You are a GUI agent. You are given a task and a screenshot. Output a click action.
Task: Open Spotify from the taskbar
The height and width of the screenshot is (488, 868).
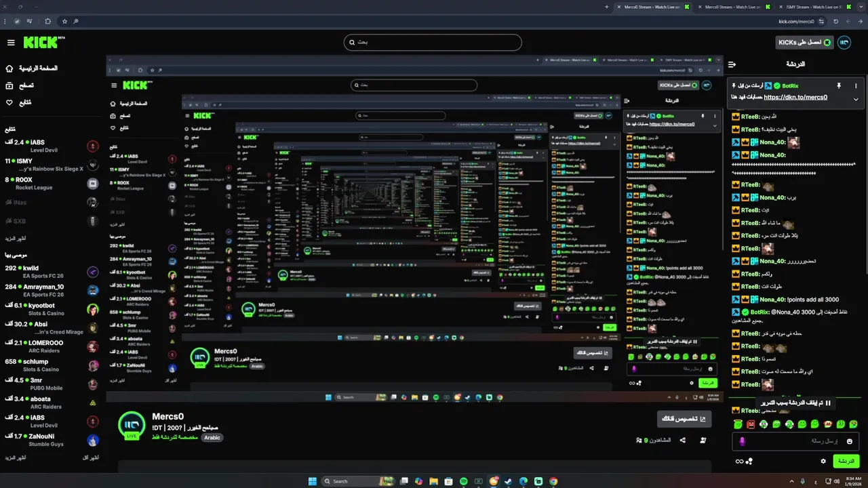pyautogui.click(x=464, y=481)
